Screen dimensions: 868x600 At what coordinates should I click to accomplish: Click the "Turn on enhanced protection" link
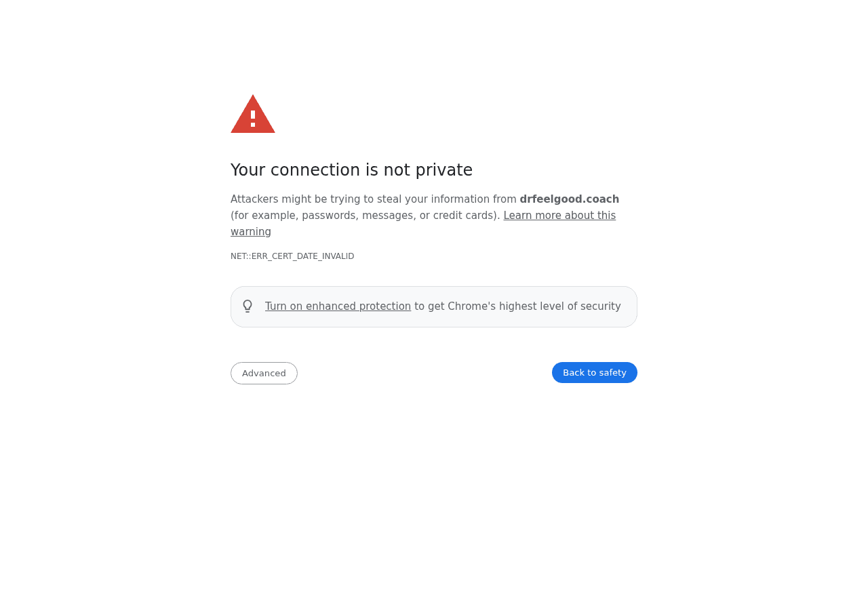click(338, 306)
